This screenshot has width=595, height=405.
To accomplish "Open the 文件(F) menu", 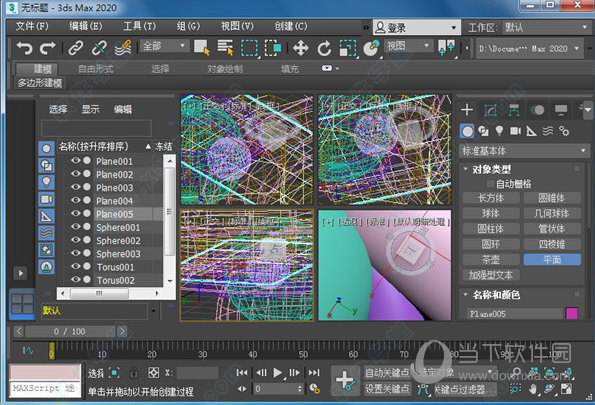I will (x=32, y=26).
